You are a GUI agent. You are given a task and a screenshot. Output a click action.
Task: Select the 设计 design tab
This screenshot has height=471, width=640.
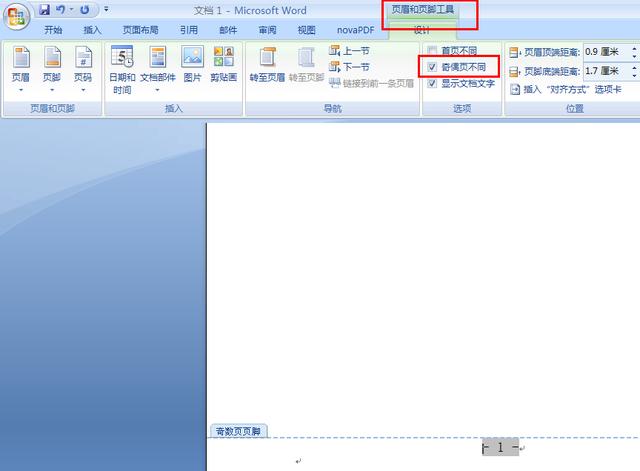[x=422, y=30]
